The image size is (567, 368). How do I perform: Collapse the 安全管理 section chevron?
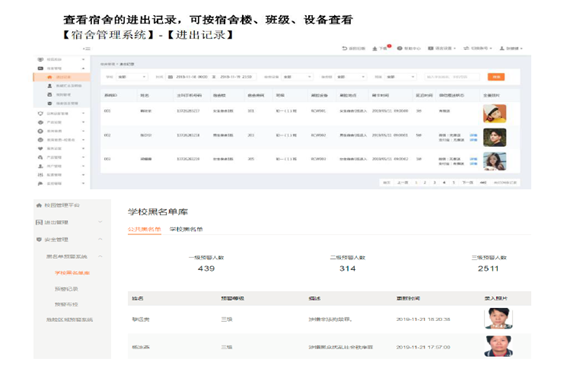(100, 239)
